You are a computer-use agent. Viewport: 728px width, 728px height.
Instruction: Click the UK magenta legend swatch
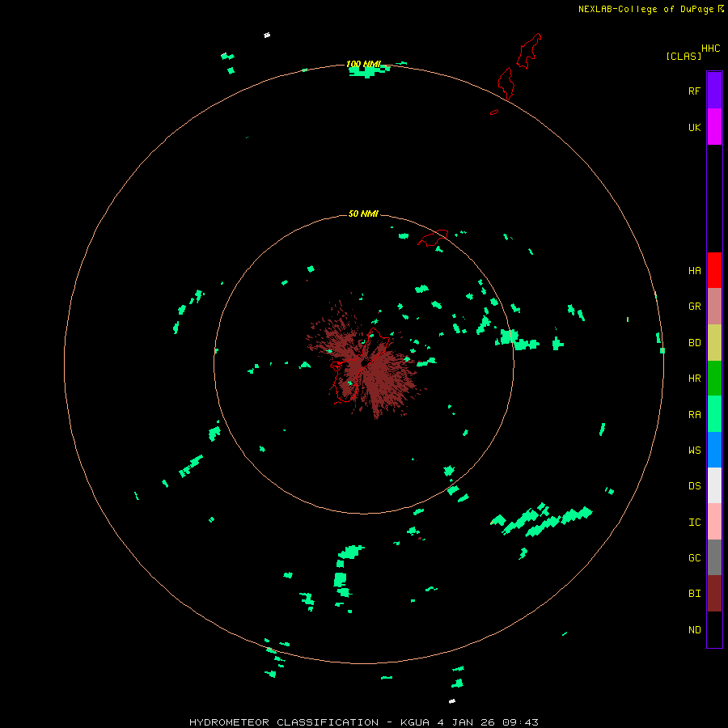click(714, 127)
